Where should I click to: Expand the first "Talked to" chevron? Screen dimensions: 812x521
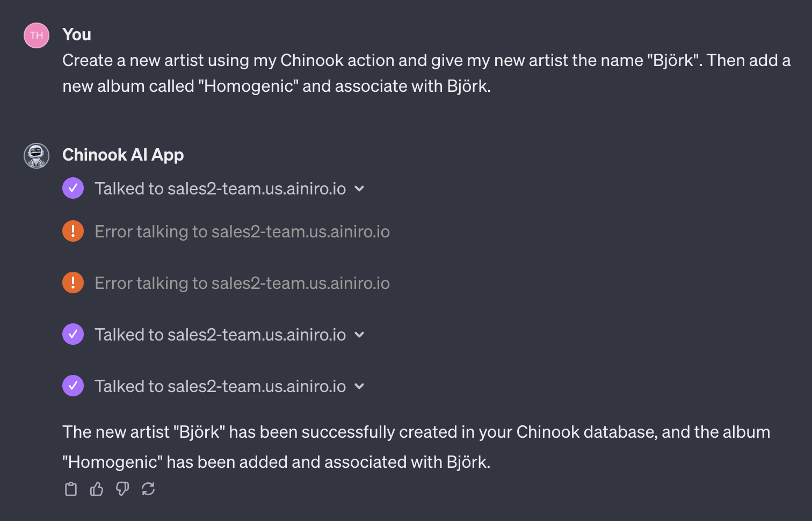pos(360,189)
